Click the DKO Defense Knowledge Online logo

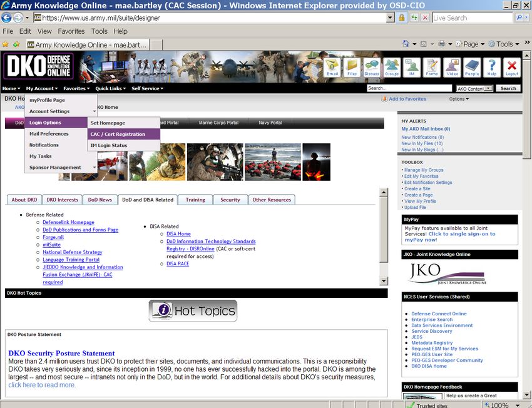tap(38, 66)
